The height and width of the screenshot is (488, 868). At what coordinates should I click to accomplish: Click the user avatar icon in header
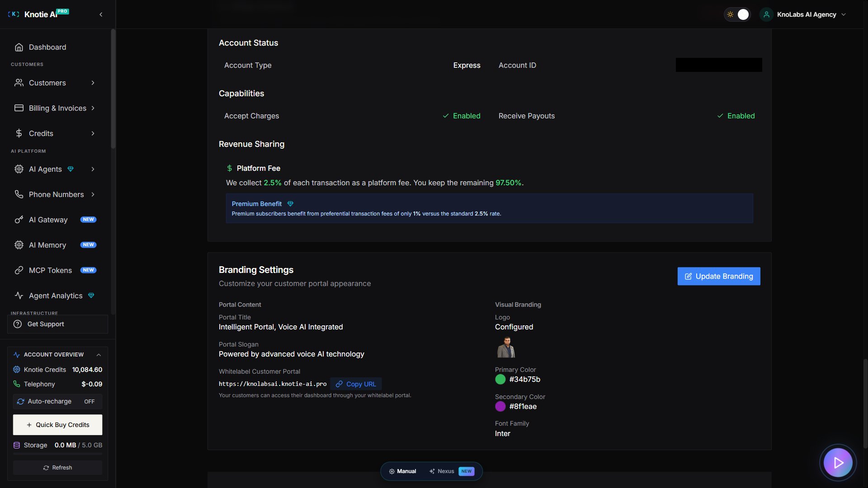766,14
